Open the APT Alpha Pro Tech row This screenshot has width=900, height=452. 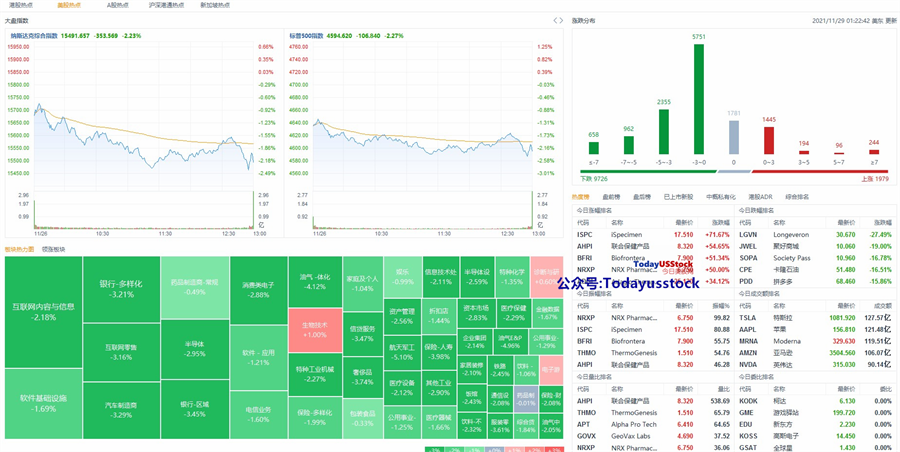point(653,424)
